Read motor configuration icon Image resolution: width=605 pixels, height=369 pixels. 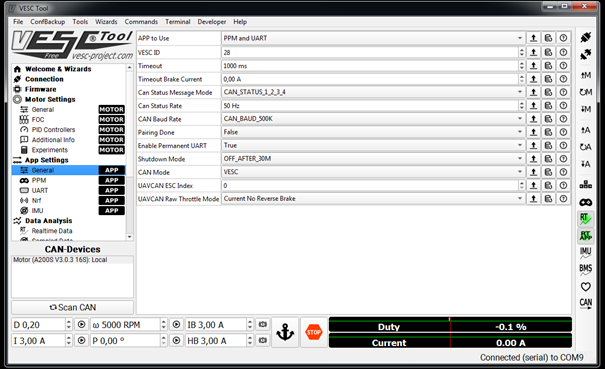click(585, 75)
